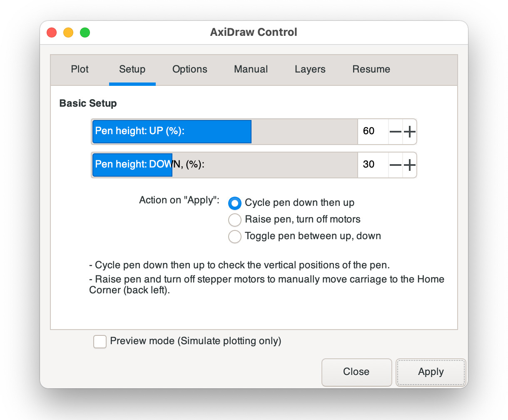The height and width of the screenshot is (420, 508).
Task: Open the Setup tab
Action: coord(132,69)
